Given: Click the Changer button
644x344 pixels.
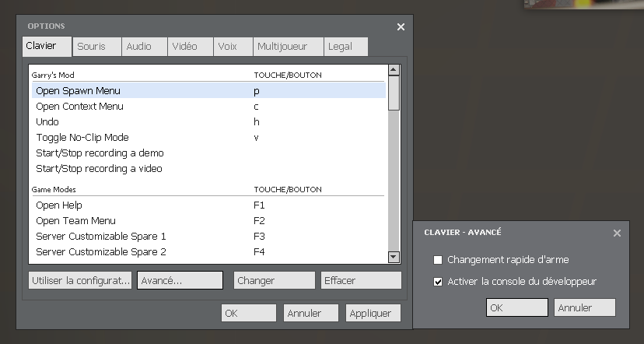Looking at the screenshot, I should coord(275,280).
